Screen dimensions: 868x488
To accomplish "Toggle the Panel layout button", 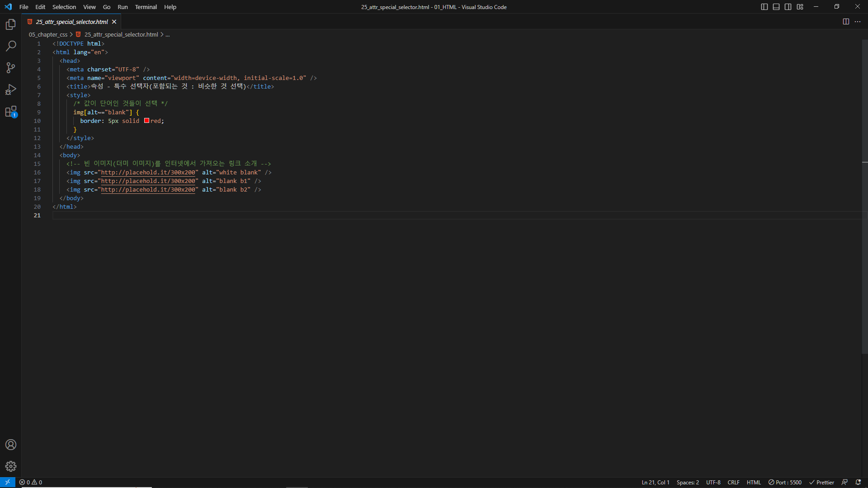I will [776, 7].
